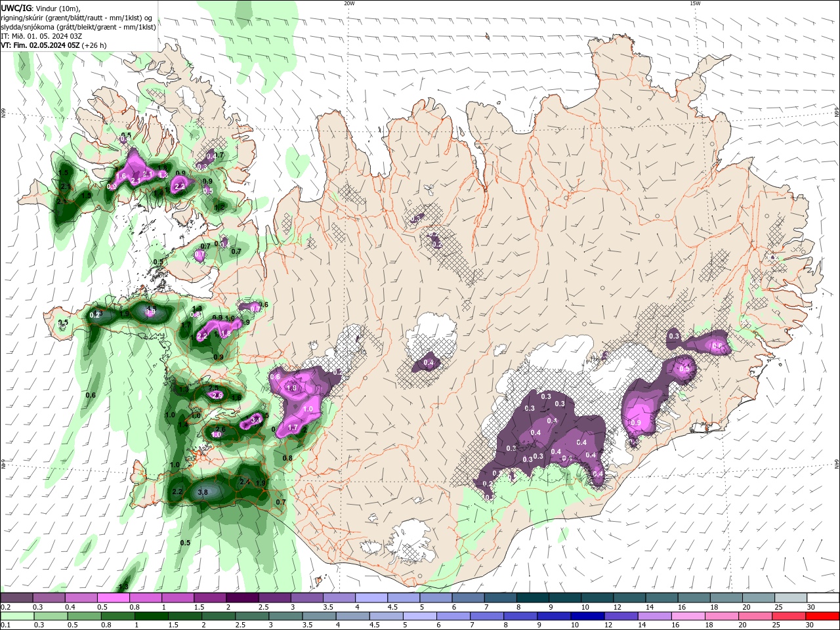The image size is (840, 630).
Task: Click the 'rigning/skúrir' rain legend description line
Action: [77, 18]
